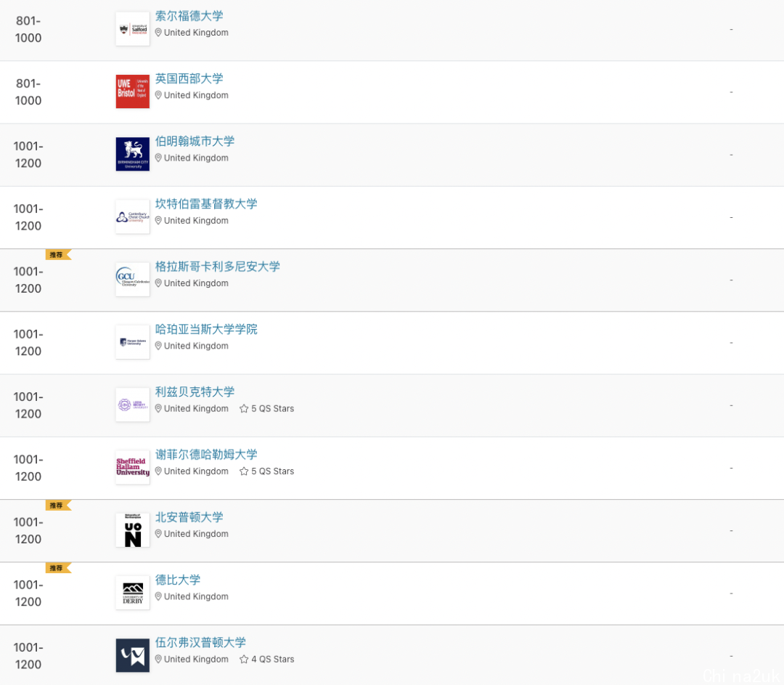784x685 pixels.
Task: Click the location pin under 利兹贝克特大学
Action: point(158,408)
